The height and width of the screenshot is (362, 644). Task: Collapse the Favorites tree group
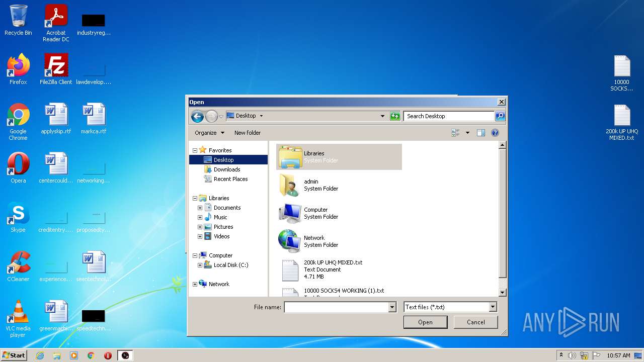click(x=195, y=150)
